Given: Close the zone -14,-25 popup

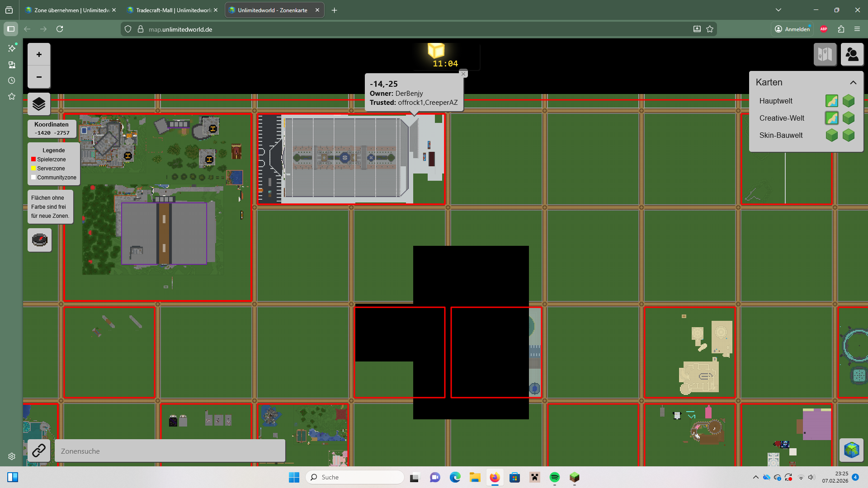Looking at the screenshot, I should [x=463, y=74].
